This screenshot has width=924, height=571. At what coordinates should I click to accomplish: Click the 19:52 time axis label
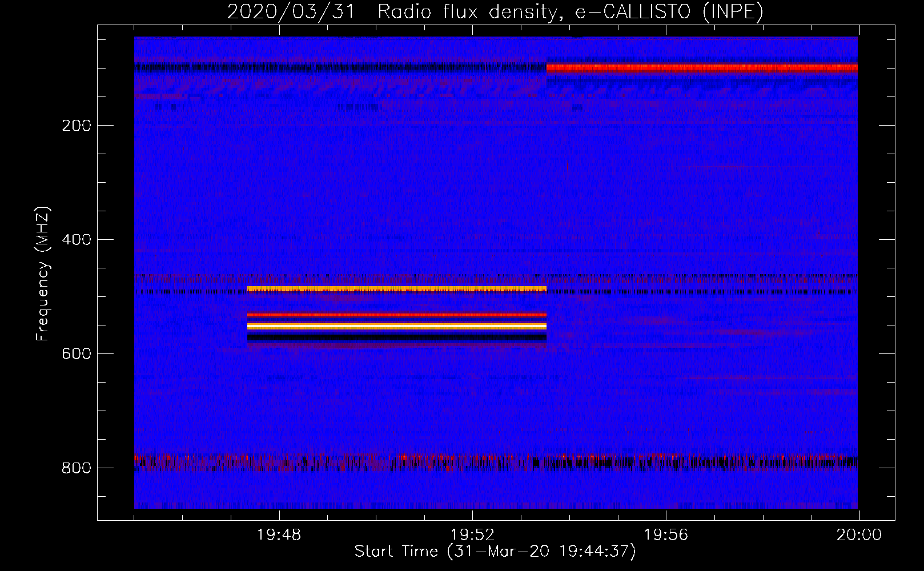pyautogui.click(x=472, y=535)
